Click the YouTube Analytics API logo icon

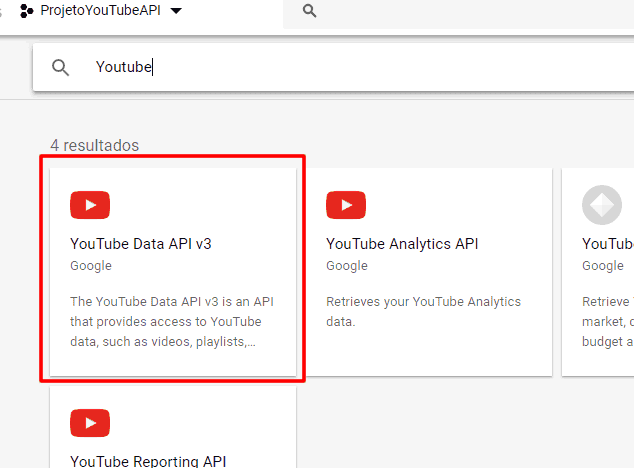tap(346, 205)
